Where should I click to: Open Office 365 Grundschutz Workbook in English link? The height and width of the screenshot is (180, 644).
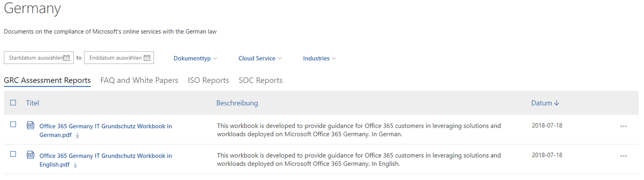pyautogui.click(x=105, y=160)
